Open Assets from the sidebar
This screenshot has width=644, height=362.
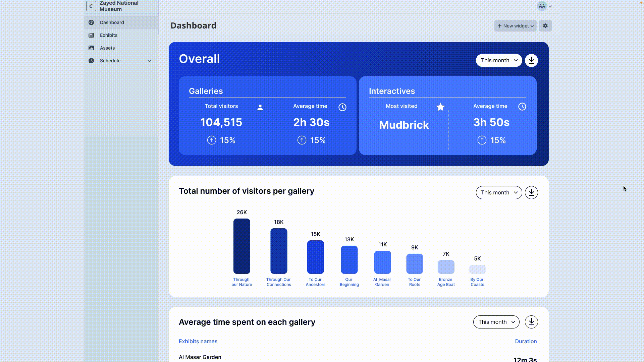coord(107,48)
